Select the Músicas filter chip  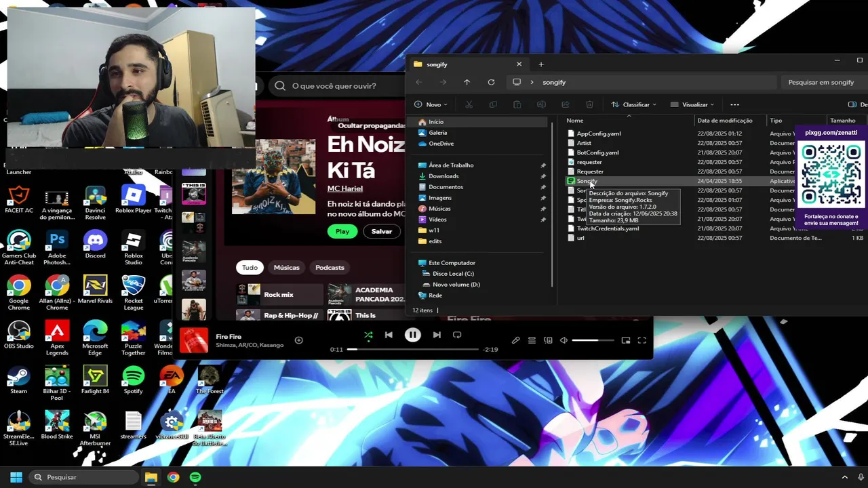(x=286, y=267)
